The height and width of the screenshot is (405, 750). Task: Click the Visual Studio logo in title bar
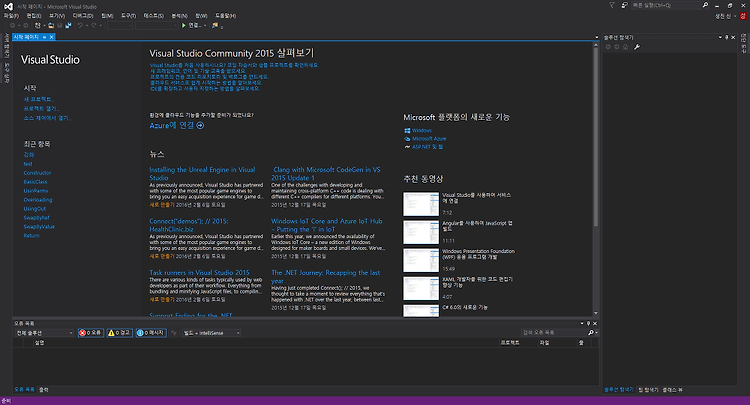(8, 7)
